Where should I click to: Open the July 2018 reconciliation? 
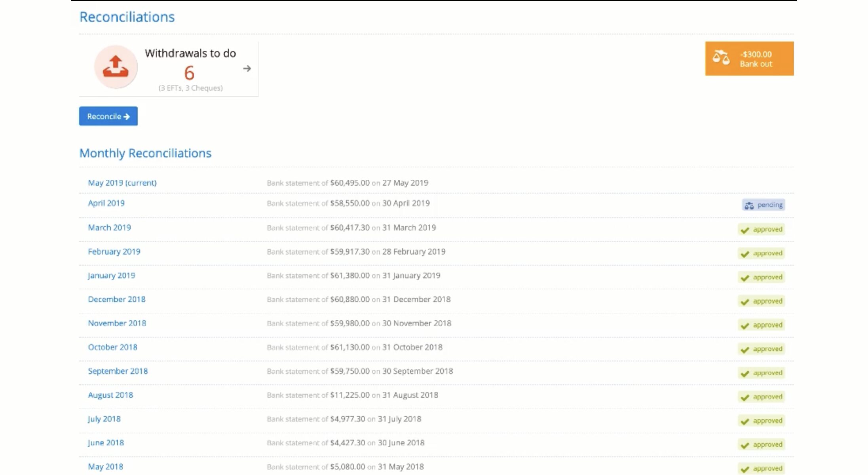(x=104, y=419)
